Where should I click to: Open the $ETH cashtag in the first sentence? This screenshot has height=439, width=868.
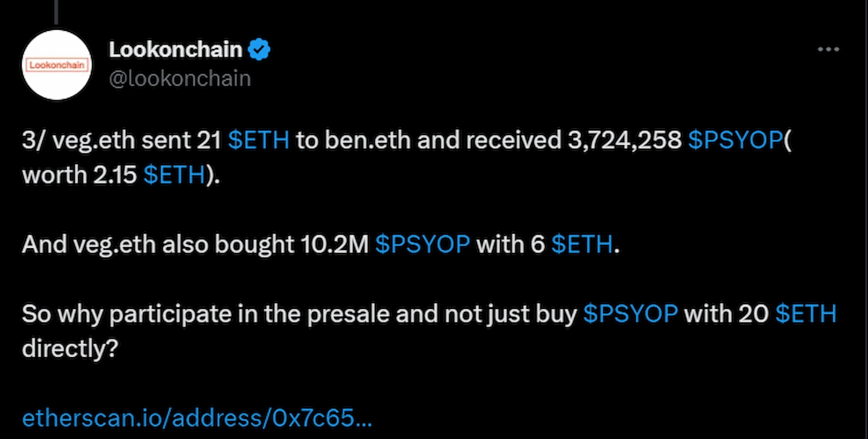(259, 139)
